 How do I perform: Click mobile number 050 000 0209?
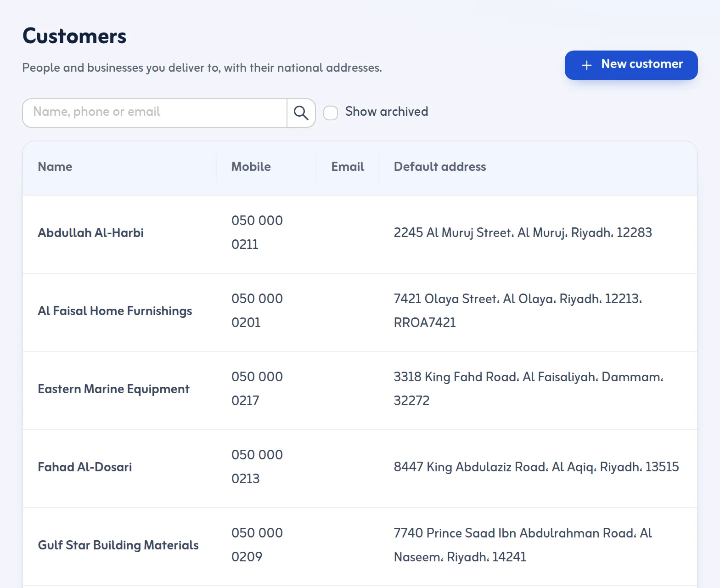[257, 545]
